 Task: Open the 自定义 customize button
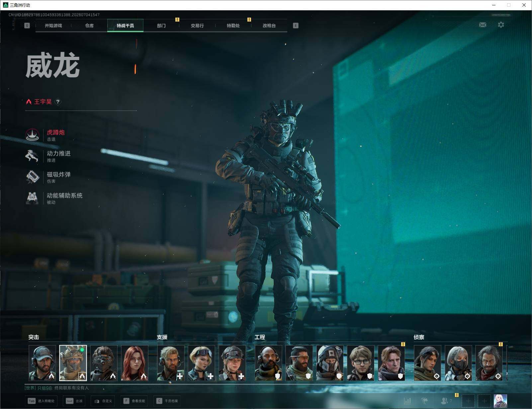103,401
